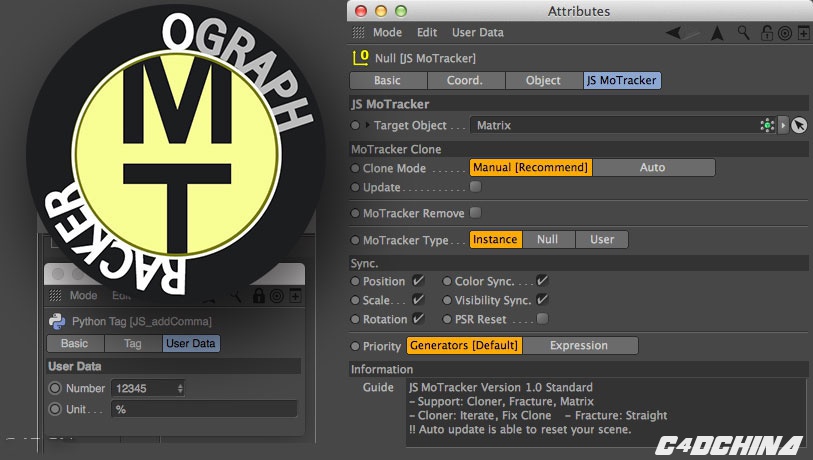The height and width of the screenshot is (460, 813).
Task: Click keyframe dot beside Number
Action: pos(55,388)
